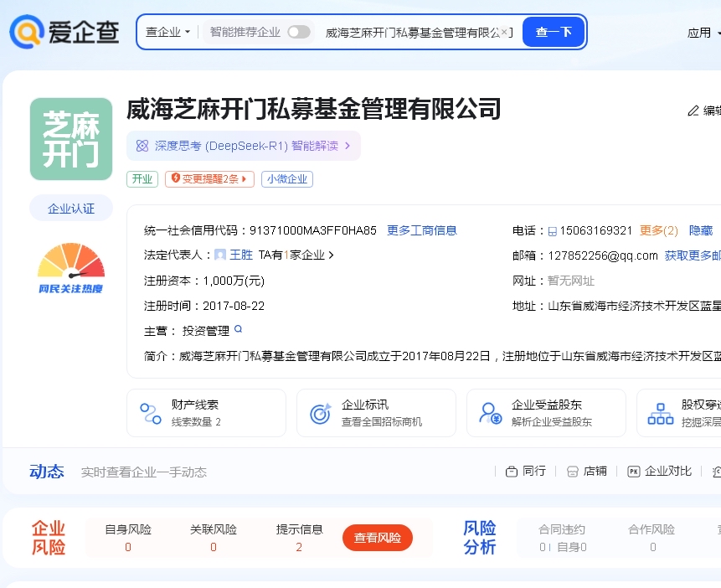Click the phone icon before 15063169321
The width and height of the screenshot is (721, 588).
pyautogui.click(x=552, y=231)
